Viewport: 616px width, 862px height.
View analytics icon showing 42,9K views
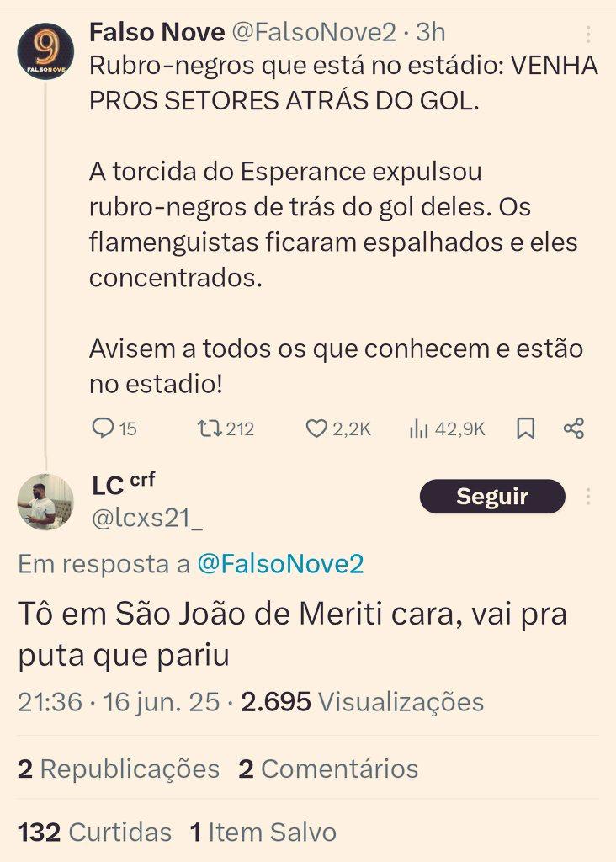coord(419,428)
